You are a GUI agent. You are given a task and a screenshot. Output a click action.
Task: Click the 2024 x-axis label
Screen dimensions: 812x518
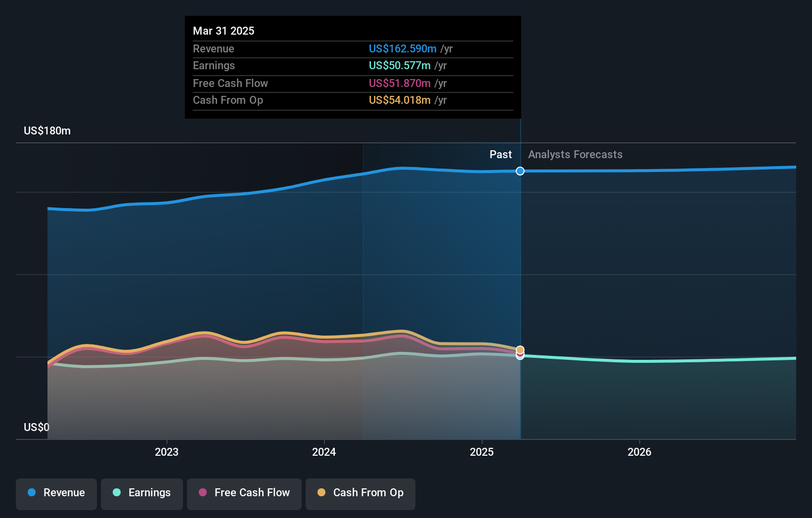[324, 452]
